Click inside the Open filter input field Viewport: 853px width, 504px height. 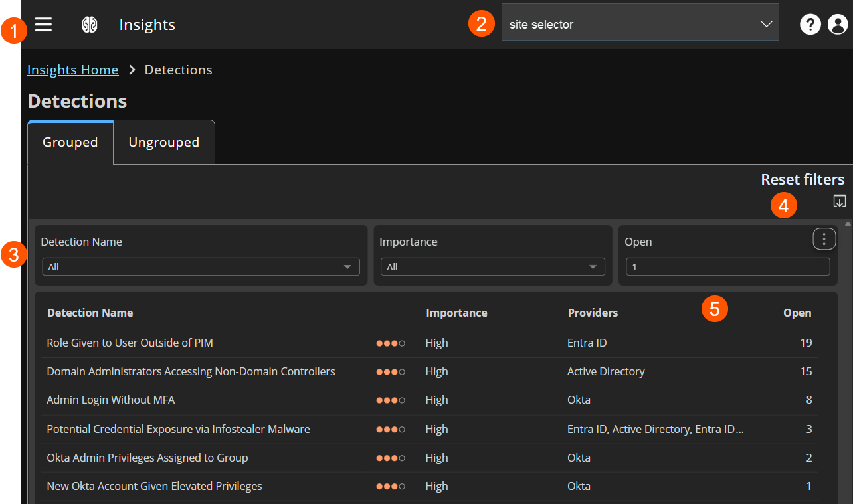coord(727,266)
